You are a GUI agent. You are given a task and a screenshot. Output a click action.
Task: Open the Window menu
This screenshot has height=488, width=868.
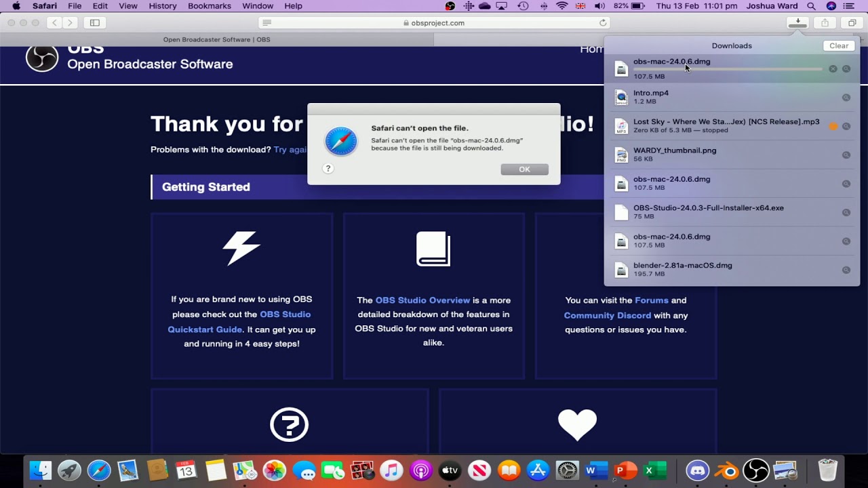click(258, 6)
